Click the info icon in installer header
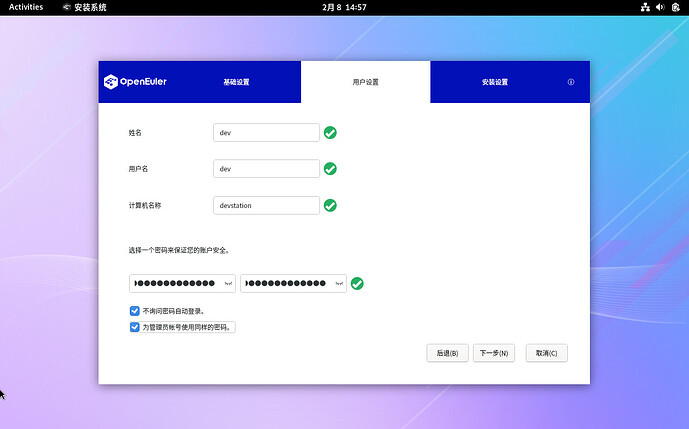The height and width of the screenshot is (429, 689). pyautogui.click(x=571, y=82)
